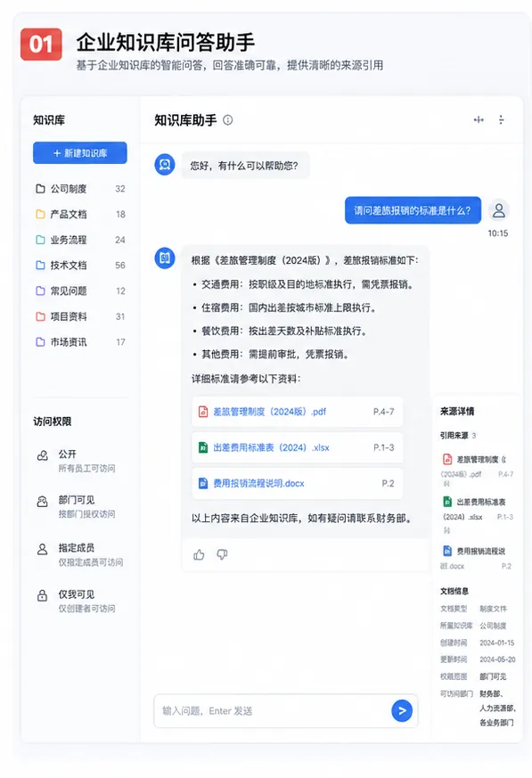Click the 新建知识库 button
The width and height of the screenshot is (532, 778).
(x=80, y=152)
